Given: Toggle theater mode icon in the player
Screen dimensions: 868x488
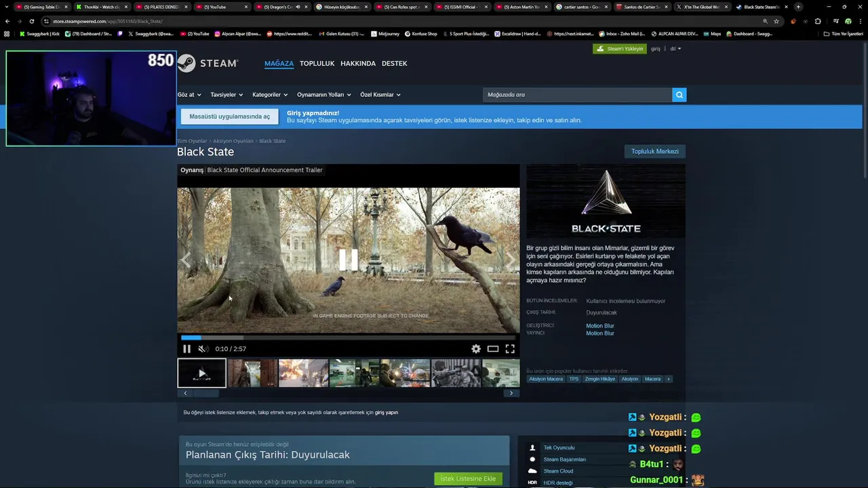Looking at the screenshot, I should tap(493, 349).
